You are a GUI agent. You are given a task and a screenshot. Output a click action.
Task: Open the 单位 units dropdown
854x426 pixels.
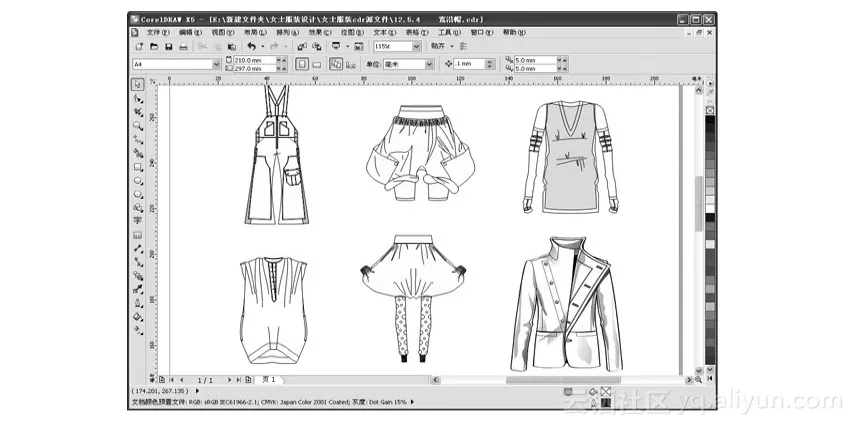429,64
